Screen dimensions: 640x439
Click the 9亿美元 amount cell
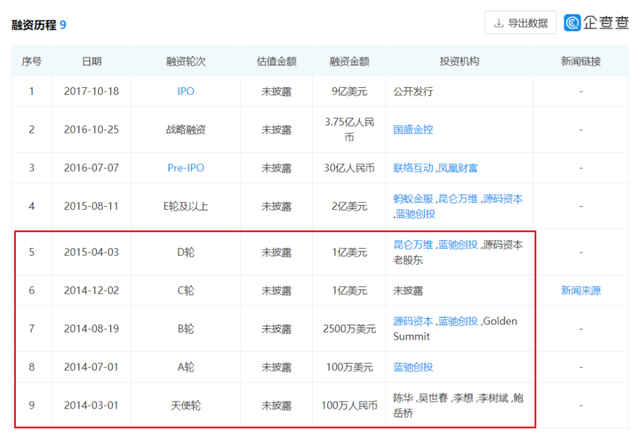349,91
